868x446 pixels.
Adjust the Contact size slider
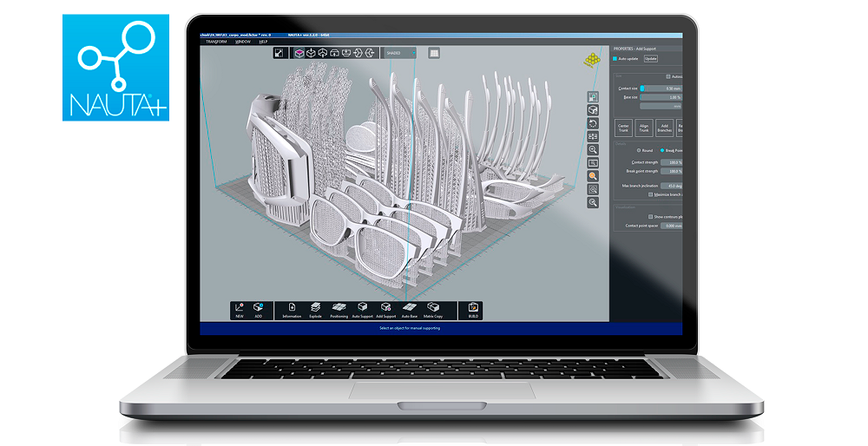pos(661,89)
